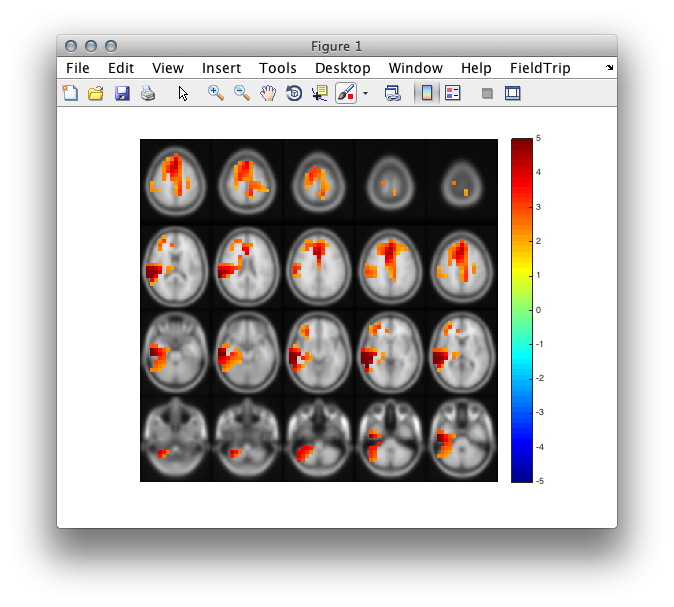Click the New Figure icon
Viewport: 674px width, 607px height.
pos(70,93)
